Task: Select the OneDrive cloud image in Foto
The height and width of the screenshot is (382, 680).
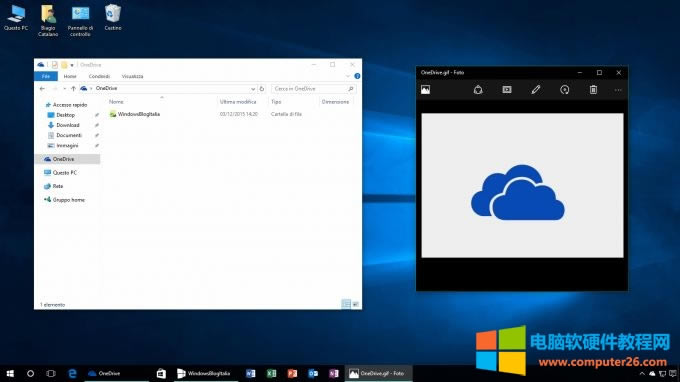Action: tap(518, 193)
